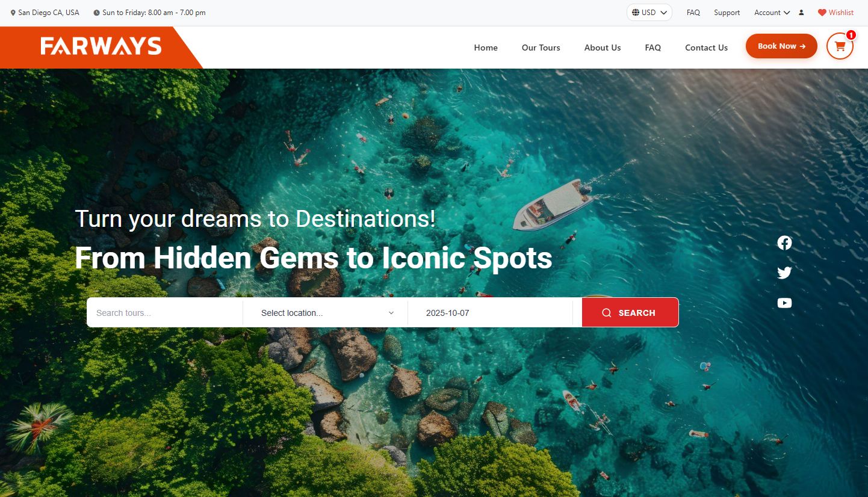Screen dimensions: 868x497
Task: Click the red SEARCH button
Action: 630,313
